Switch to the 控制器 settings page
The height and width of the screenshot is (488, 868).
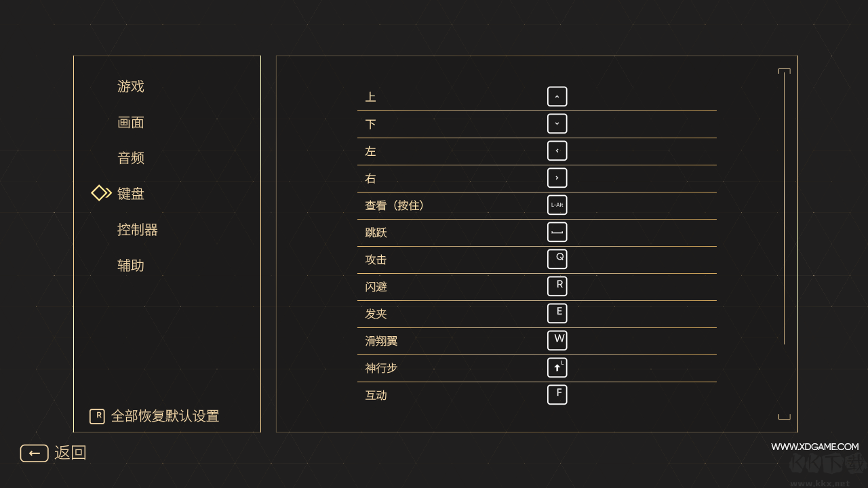136,230
